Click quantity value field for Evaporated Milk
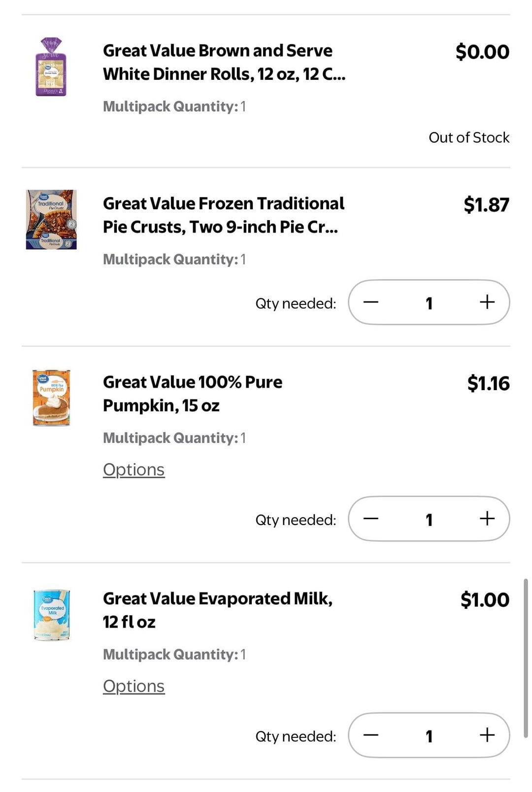Screen dimensions: 532x792 coord(429,736)
